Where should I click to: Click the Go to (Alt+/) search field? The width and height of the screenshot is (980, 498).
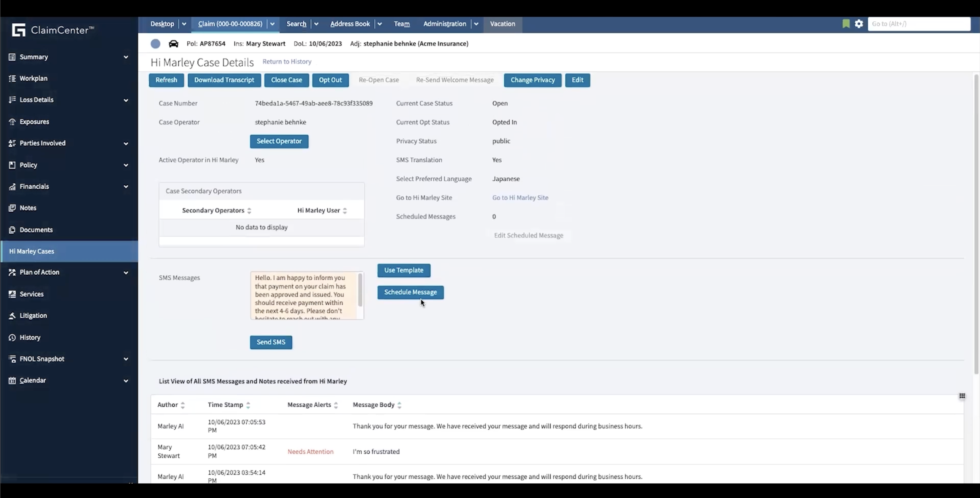(919, 24)
